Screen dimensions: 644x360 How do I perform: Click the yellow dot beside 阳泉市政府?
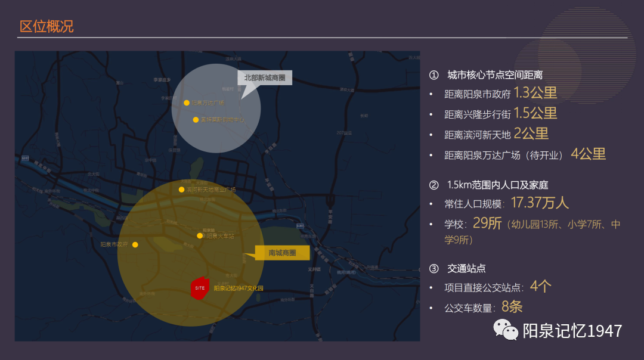pyautogui.click(x=135, y=244)
